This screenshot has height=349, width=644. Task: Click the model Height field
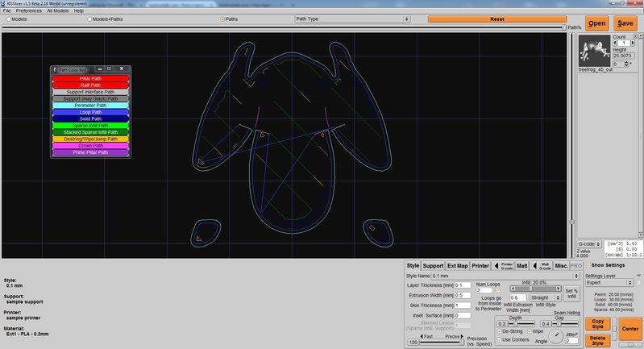(624, 56)
